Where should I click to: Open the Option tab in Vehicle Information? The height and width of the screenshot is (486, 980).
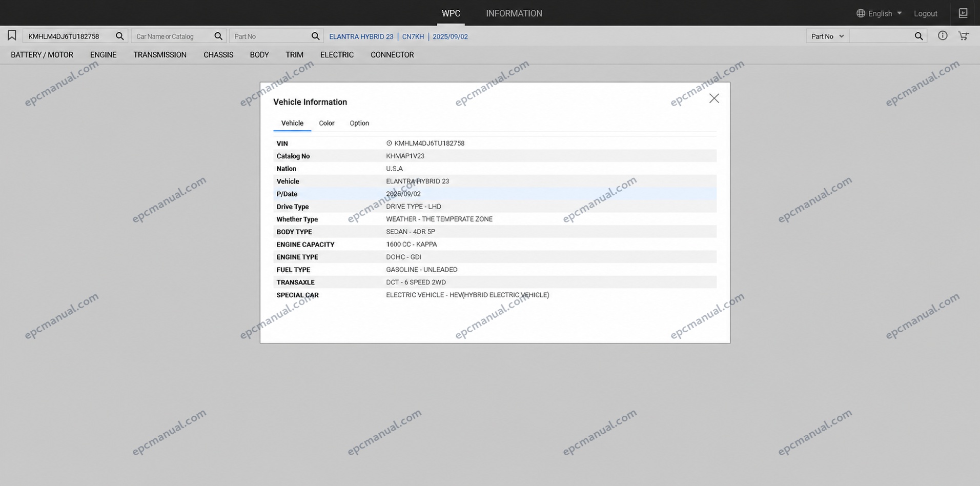pyautogui.click(x=359, y=123)
